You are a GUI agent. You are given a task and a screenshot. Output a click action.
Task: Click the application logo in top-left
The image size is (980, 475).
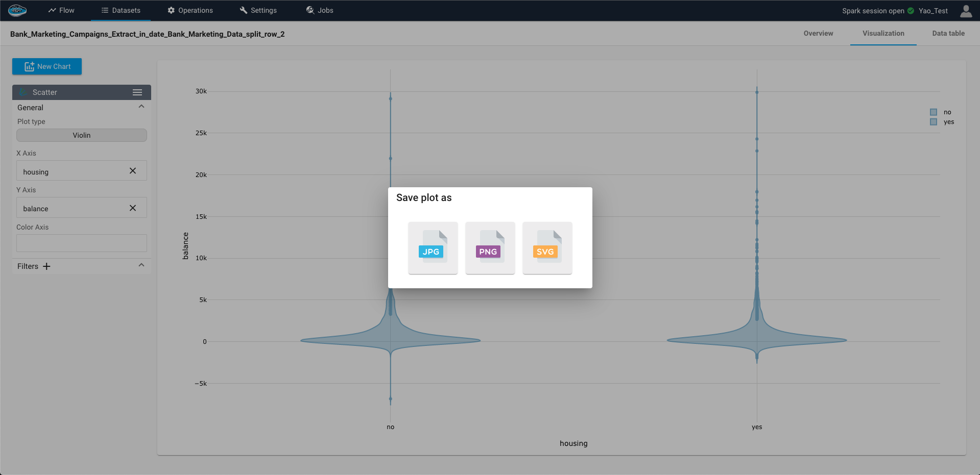pyautogui.click(x=17, y=10)
